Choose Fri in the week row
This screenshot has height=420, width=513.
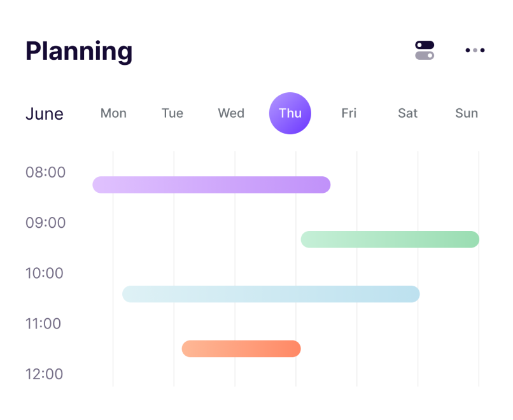pyautogui.click(x=349, y=113)
